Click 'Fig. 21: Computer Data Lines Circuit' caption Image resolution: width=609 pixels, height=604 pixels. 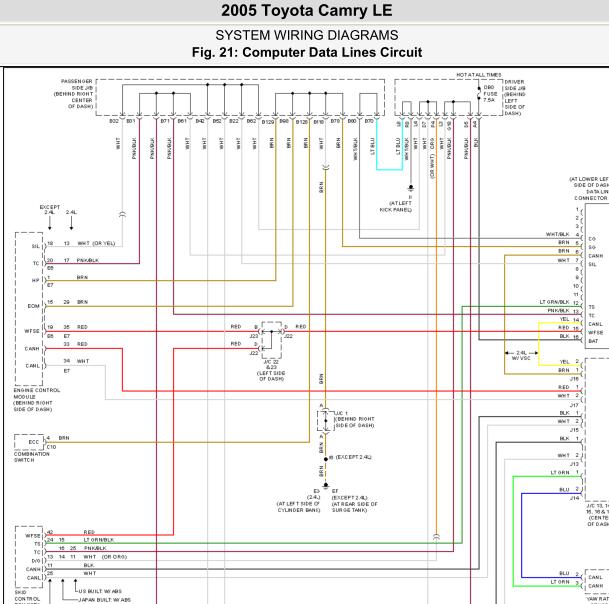306,52
